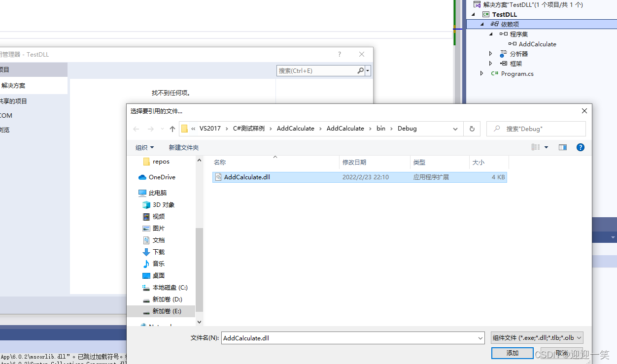Click the forward arrow in file dialog
Viewport: 617px width, 364px height.
pos(151,129)
